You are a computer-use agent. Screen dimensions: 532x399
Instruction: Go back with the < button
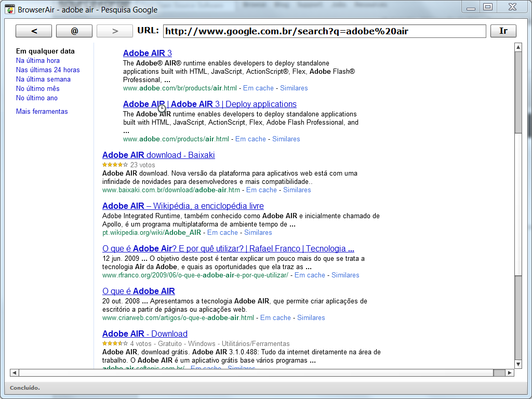pos(34,31)
